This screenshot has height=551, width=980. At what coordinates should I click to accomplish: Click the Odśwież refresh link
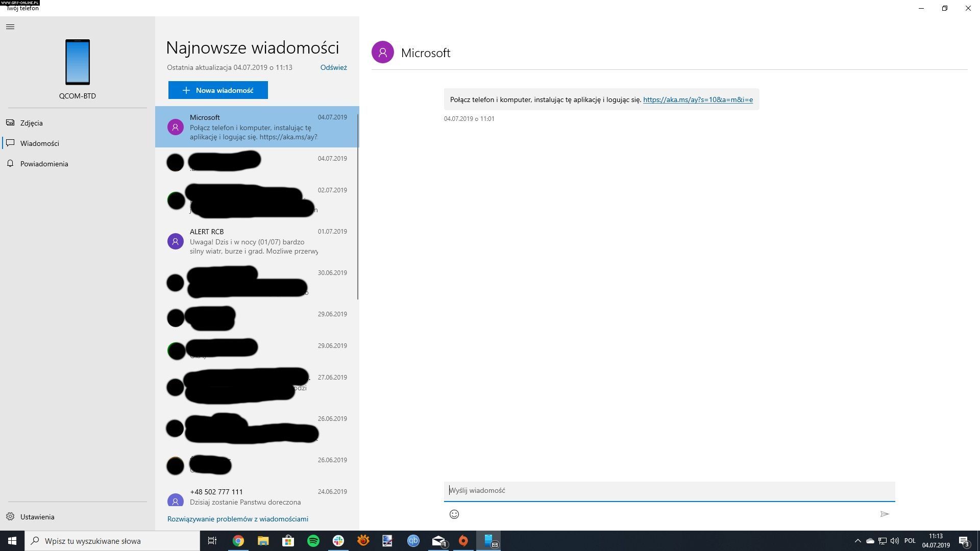(333, 67)
